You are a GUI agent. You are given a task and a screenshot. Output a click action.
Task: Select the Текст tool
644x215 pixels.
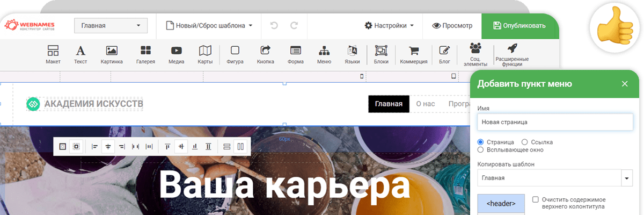[80, 55]
